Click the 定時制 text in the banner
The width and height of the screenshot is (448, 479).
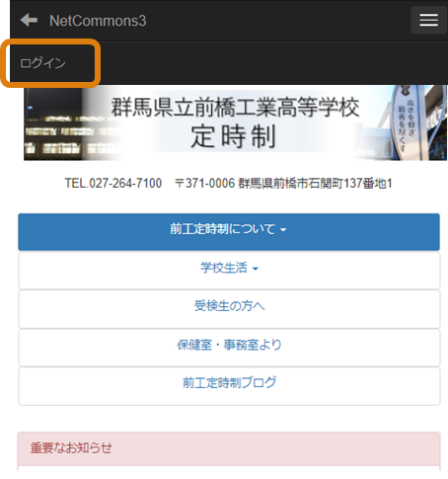(233, 136)
